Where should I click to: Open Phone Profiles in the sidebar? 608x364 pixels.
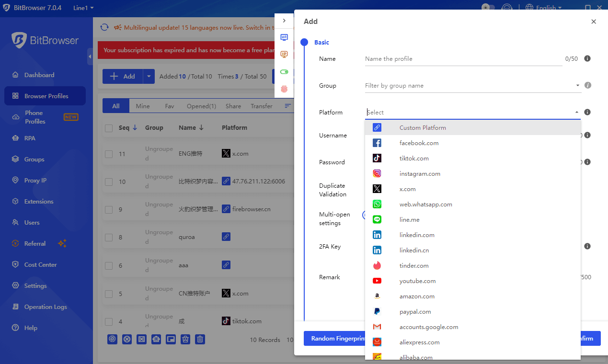pyautogui.click(x=45, y=117)
